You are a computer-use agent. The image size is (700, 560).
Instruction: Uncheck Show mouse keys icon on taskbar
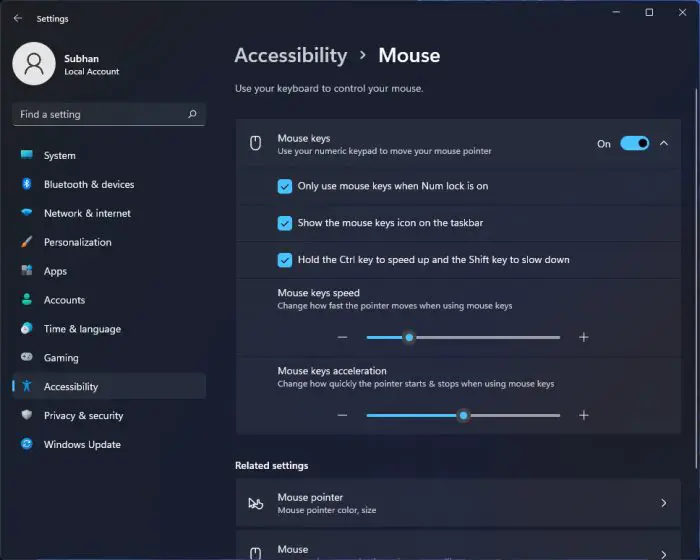285,223
